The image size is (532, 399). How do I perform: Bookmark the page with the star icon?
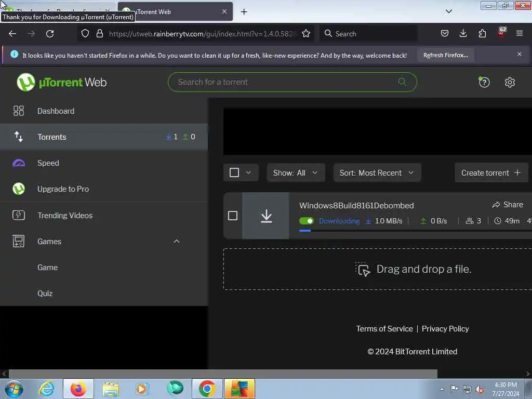[x=306, y=33]
